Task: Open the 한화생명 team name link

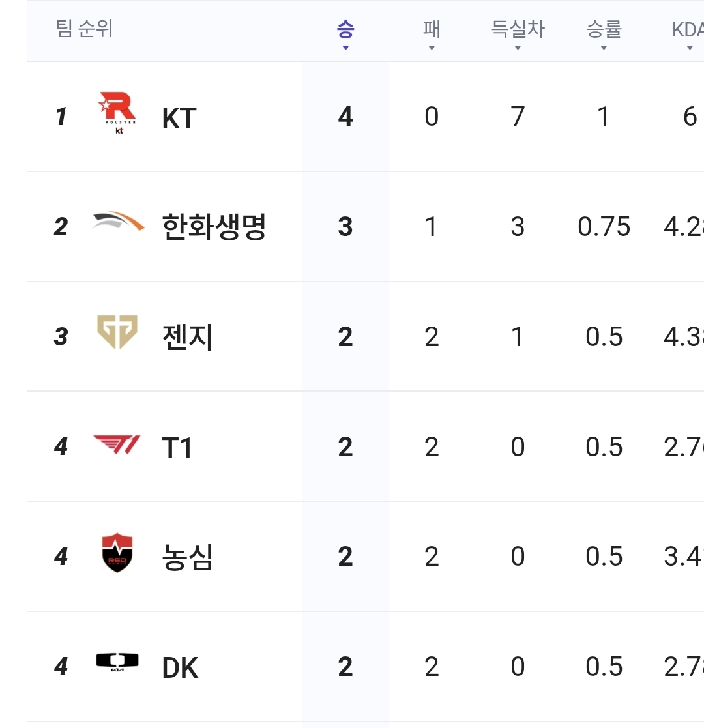Action: [214, 227]
